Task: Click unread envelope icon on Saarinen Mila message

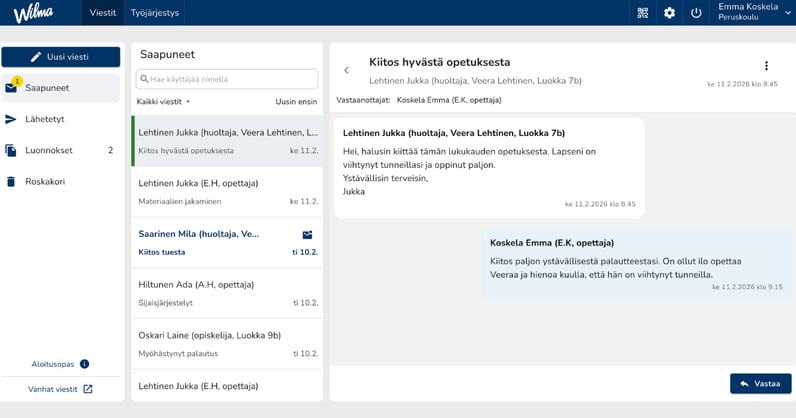Action: (x=308, y=234)
